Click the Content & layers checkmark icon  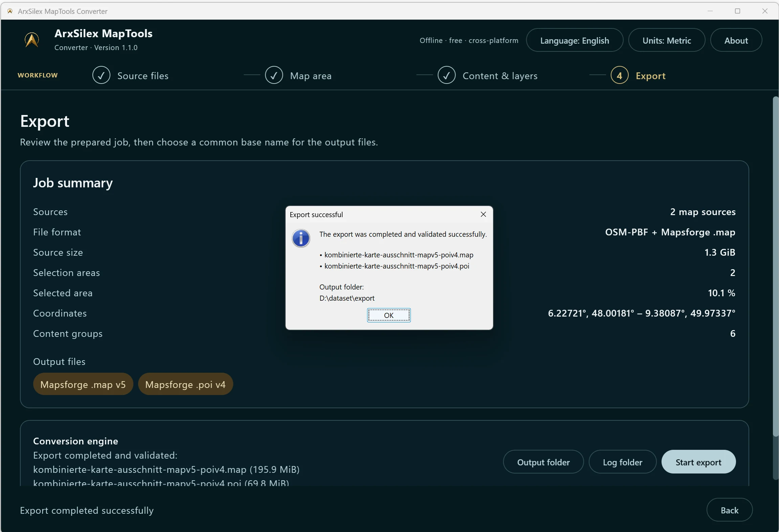coord(446,75)
